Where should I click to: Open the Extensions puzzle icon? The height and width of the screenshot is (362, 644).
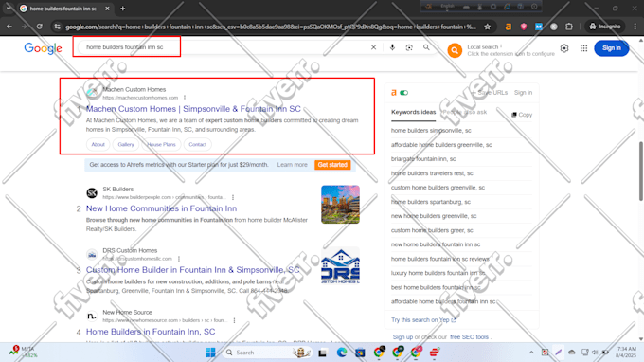[x=569, y=27]
